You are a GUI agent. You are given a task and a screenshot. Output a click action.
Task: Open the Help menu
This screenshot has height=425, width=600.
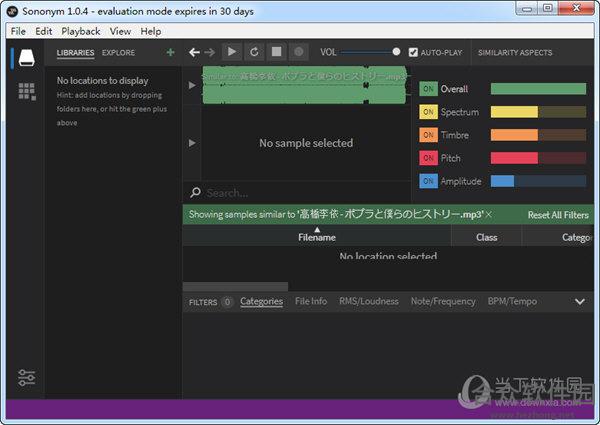[x=151, y=31]
